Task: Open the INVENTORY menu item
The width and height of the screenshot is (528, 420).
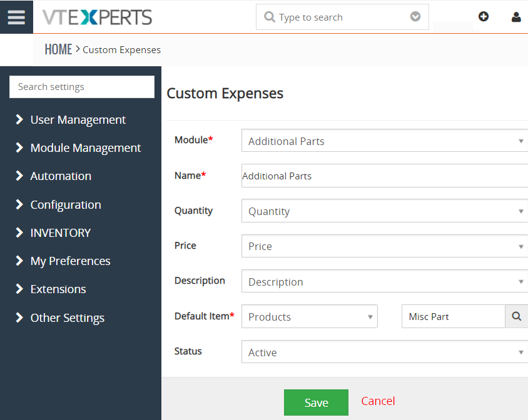Action: click(60, 233)
